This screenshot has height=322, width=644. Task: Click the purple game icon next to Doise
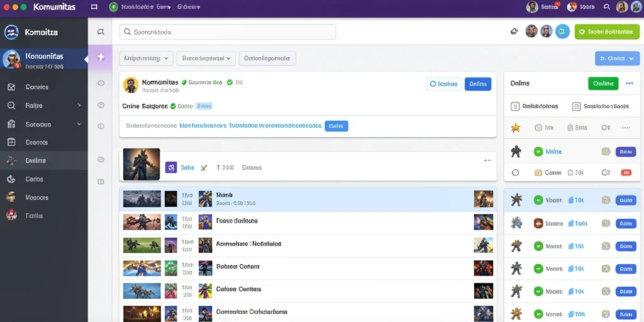(x=171, y=167)
